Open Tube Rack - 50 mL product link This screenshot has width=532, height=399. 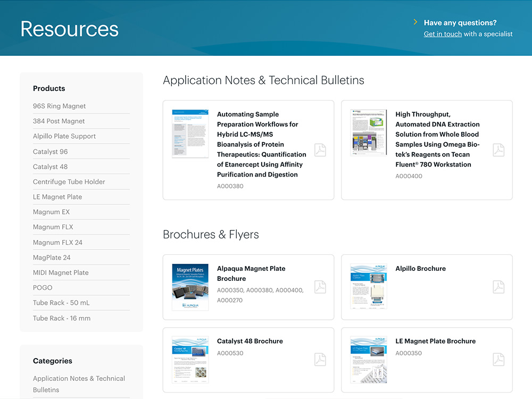click(x=61, y=303)
